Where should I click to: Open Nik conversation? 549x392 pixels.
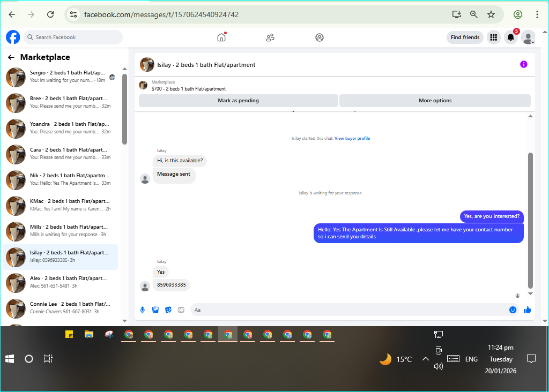[60, 180]
